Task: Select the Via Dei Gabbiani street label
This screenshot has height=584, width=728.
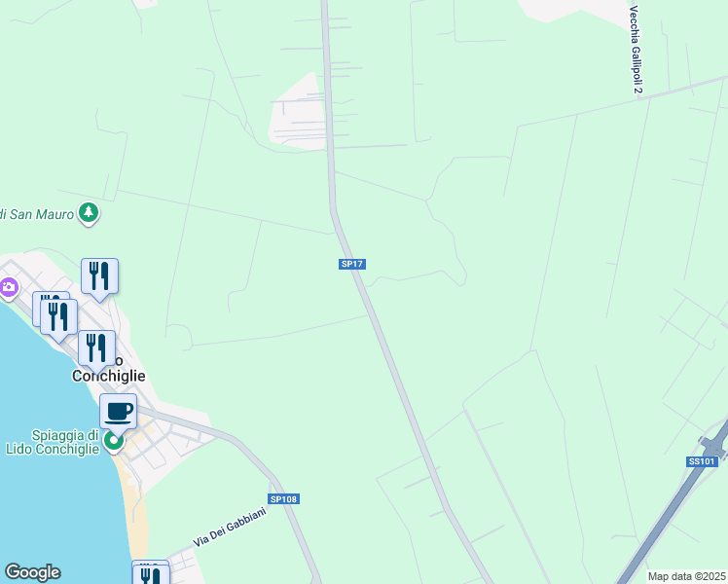Action: 230,527
